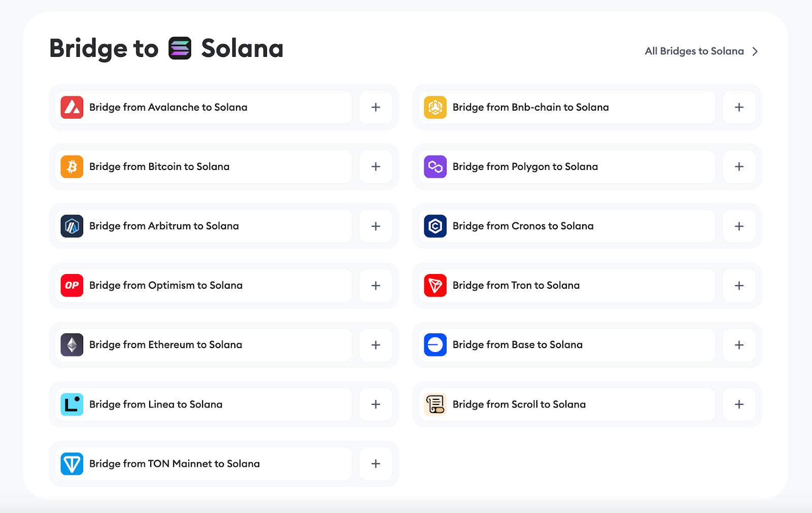This screenshot has width=812, height=513.
Task: Click the Scroll logo icon
Action: 435,404
